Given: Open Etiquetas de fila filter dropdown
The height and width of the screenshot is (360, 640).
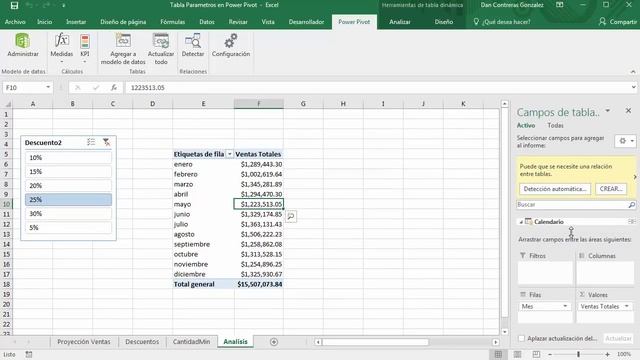Looking at the screenshot, I should pos(229,154).
